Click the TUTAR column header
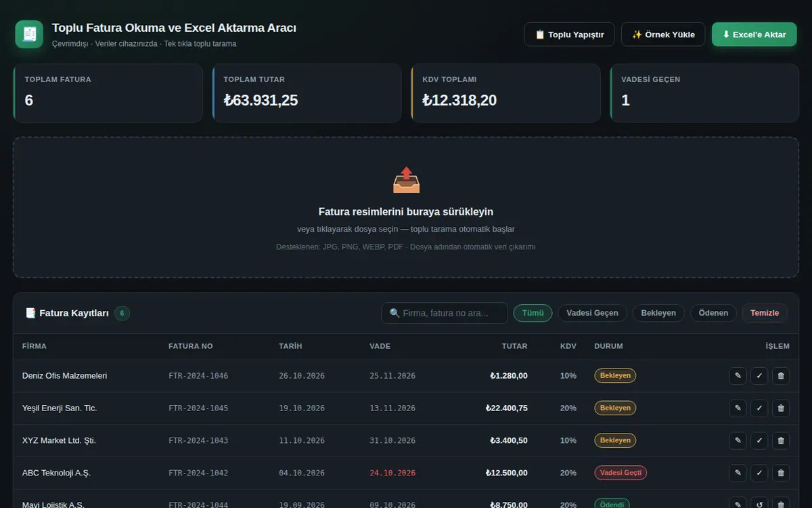The width and height of the screenshot is (812, 508). tap(514, 346)
